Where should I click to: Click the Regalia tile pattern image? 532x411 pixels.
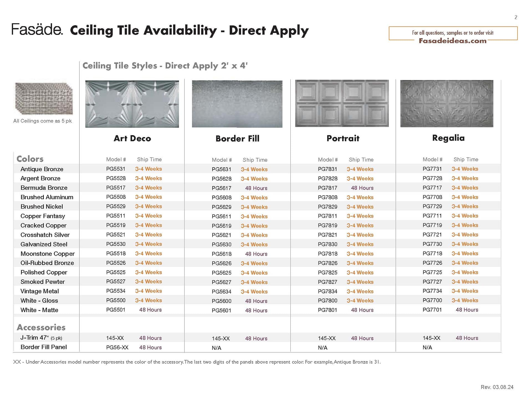coord(446,103)
